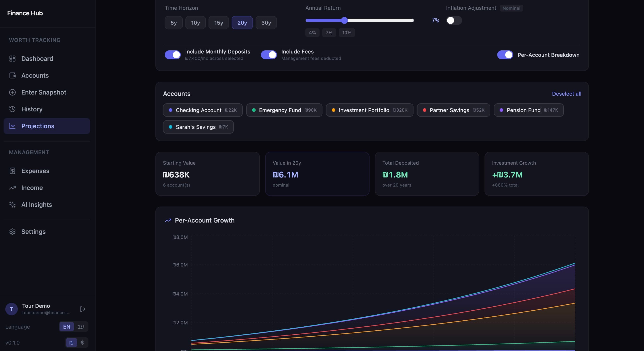Viewport: 644px width, 351px height.
Task: Toggle Include Monthly Deposits switch
Action: coord(173,55)
